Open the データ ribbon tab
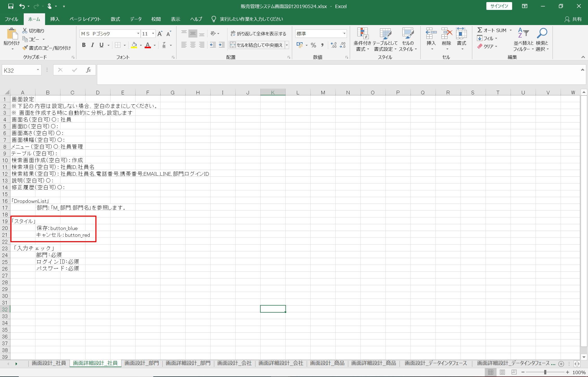This screenshot has width=588, height=377. [x=136, y=19]
